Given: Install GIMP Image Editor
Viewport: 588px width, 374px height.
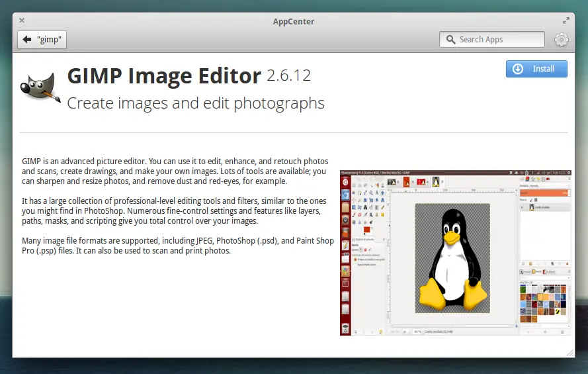Looking at the screenshot, I should pos(536,69).
